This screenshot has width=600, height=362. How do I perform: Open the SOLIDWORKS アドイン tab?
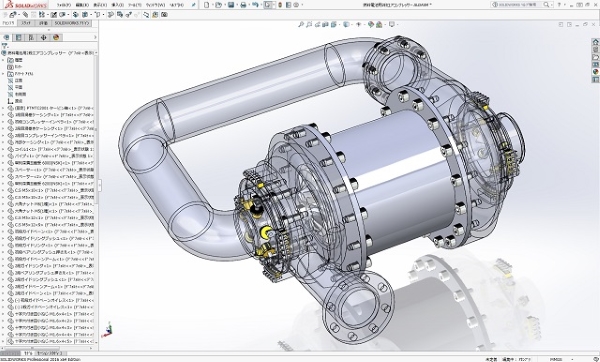coord(72,23)
